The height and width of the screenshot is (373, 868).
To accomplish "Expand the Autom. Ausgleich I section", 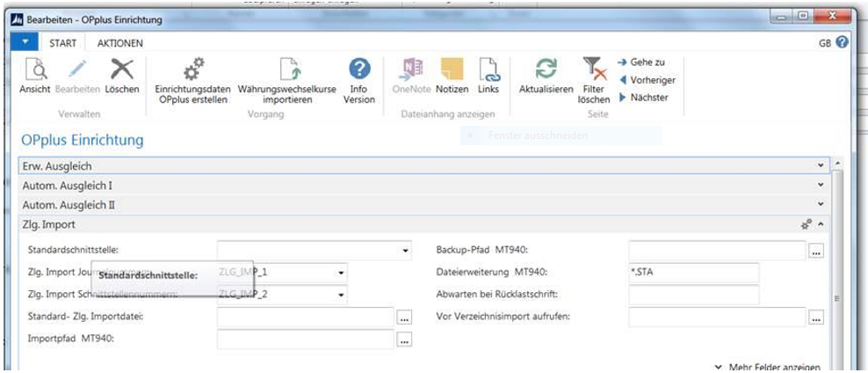I will coord(424,186).
